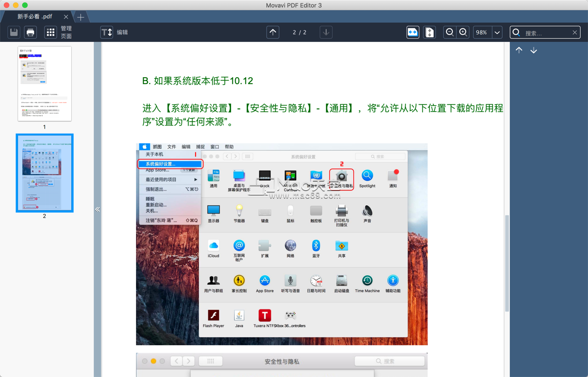Click the green fullscreen window button
This screenshot has height=377, width=588.
[x=25, y=5]
